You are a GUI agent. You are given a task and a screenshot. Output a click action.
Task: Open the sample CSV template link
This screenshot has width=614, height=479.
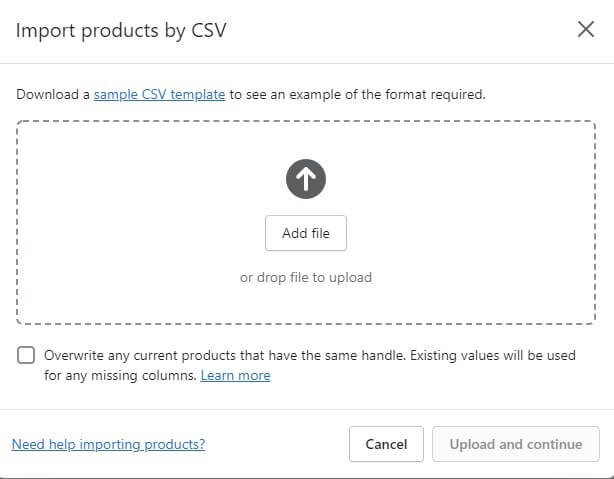click(x=159, y=95)
